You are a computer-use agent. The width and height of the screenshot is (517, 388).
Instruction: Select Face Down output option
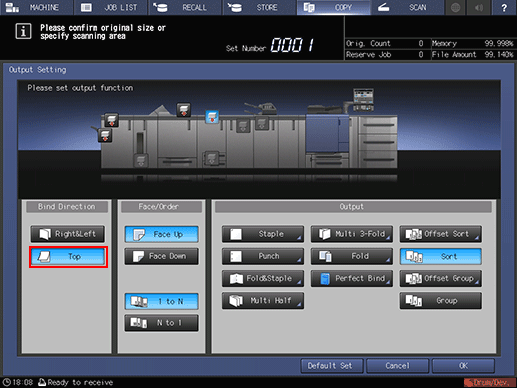click(162, 256)
